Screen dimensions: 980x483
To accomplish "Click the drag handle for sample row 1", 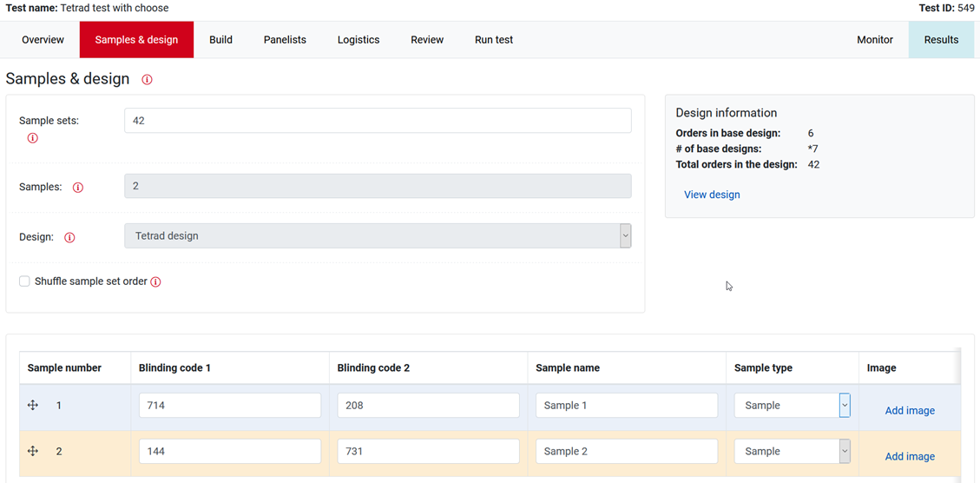I will click(x=33, y=406).
